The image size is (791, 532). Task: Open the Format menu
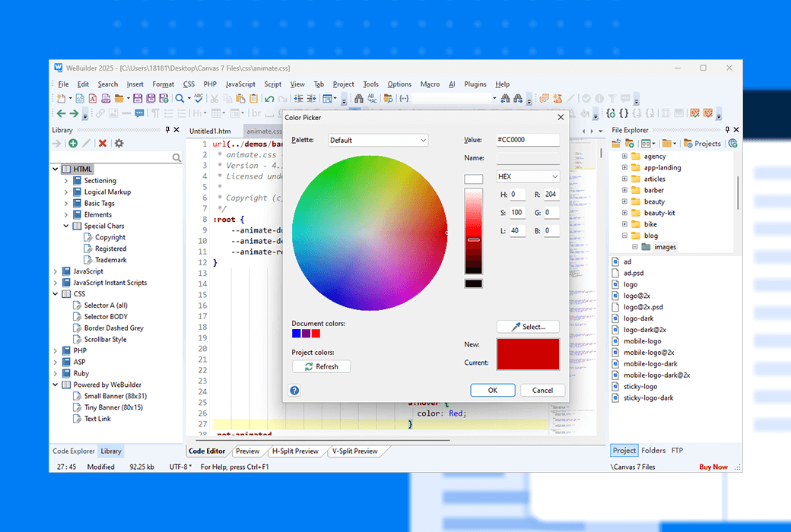pos(163,84)
